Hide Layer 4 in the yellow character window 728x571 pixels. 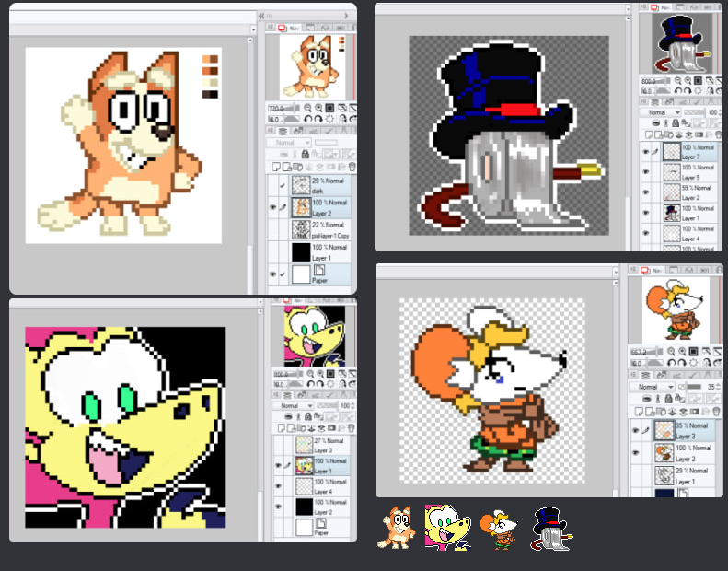coord(279,486)
